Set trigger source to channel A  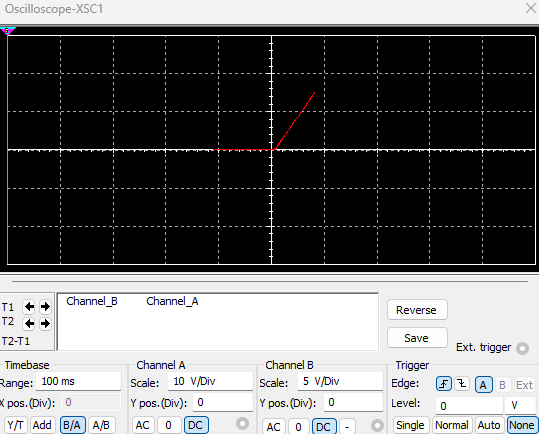tap(483, 385)
